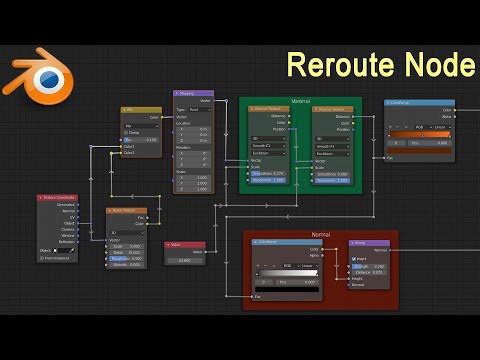This screenshot has width=480, height=360.
Task: Click the Texture Coordinate Object output socket
Action: point(78,223)
